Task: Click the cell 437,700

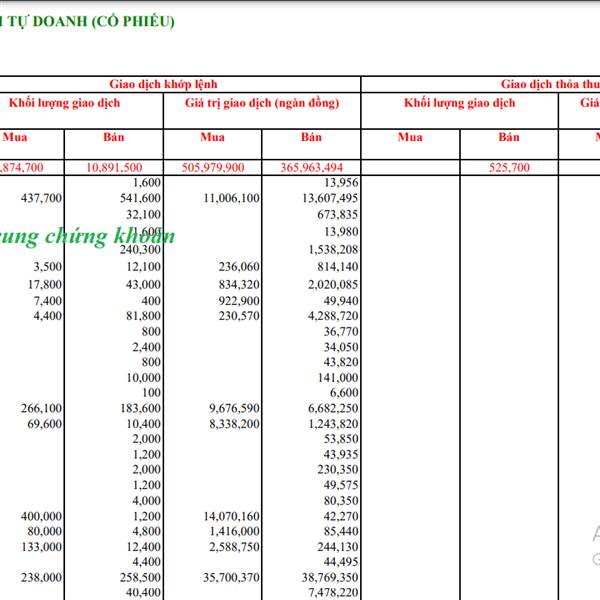Action: click(x=41, y=198)
